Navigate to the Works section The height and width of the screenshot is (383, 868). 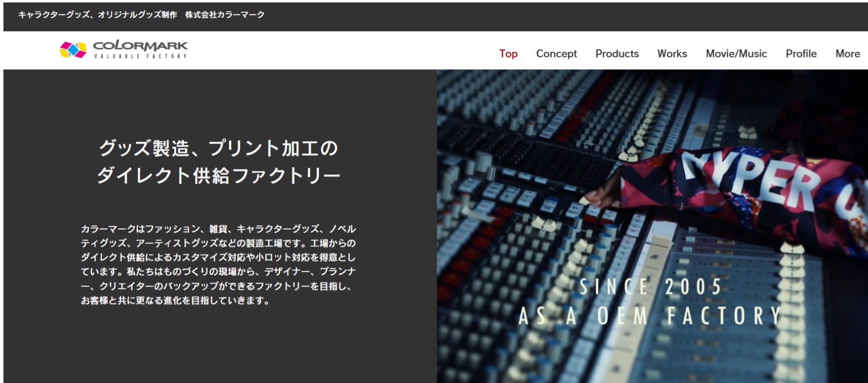(x=672, y=53)
